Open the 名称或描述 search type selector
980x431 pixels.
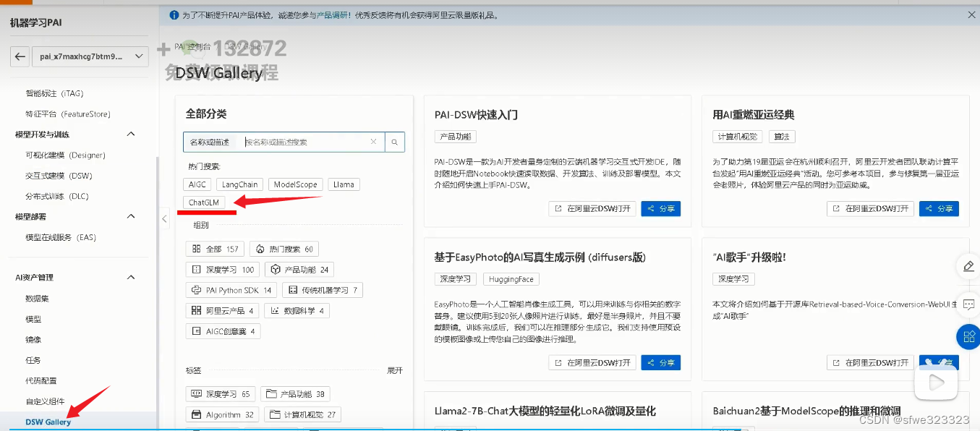210,142
